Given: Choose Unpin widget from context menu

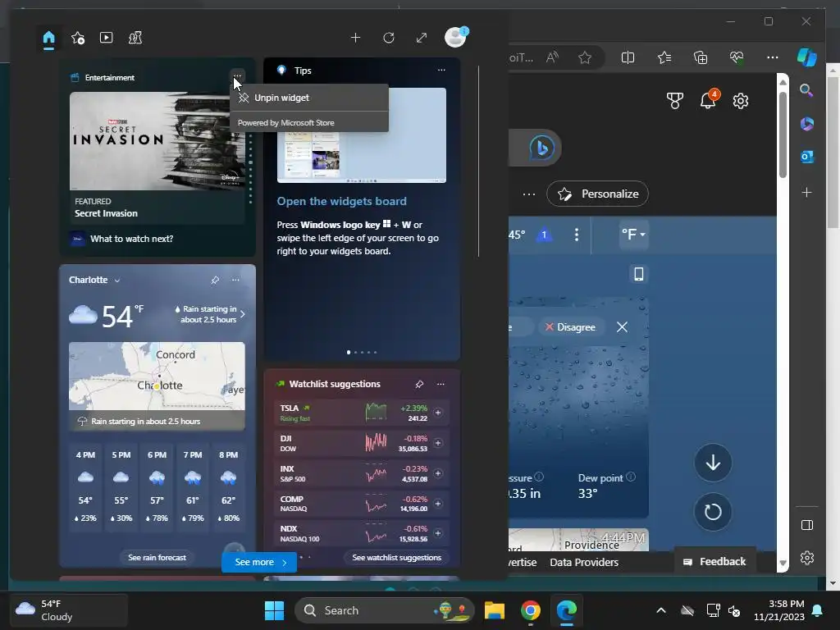Looking at the screenshot, I should tap(309, 98).
